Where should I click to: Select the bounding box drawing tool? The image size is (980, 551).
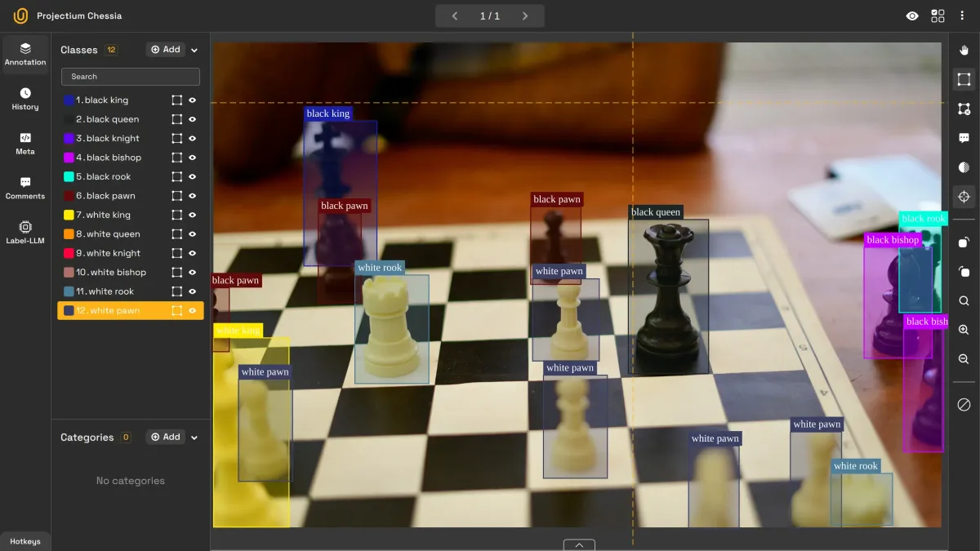[964, 79]
